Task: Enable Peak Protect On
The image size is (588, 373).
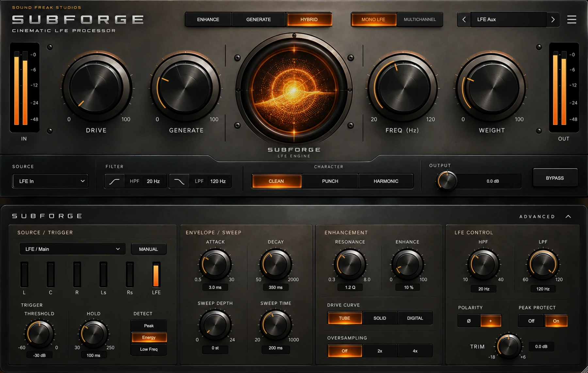Action: point(556,321)
